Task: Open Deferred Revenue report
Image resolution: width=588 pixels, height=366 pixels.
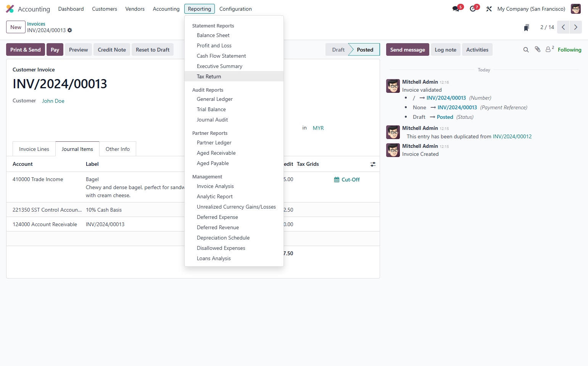Action: [234, 227]
